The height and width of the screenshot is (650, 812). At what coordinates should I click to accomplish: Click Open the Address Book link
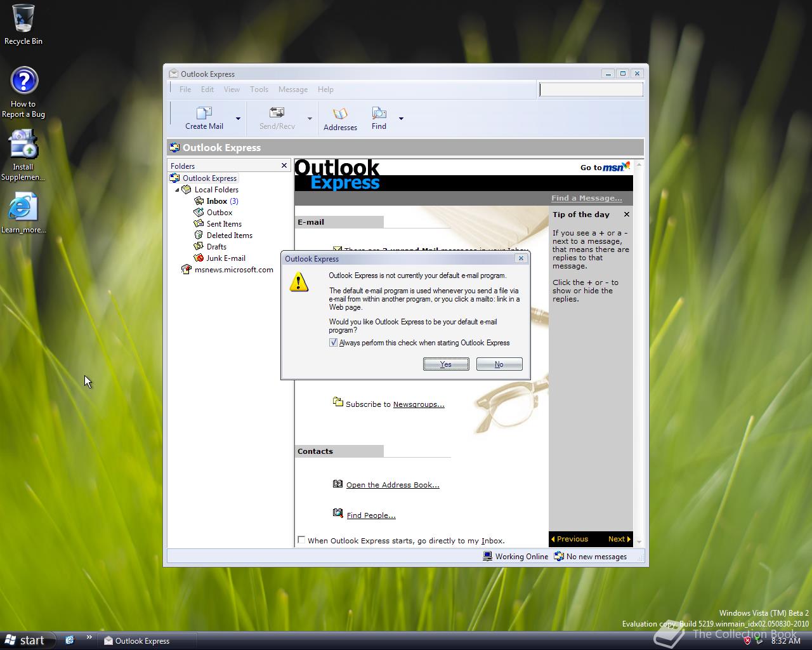coord(393,485)
